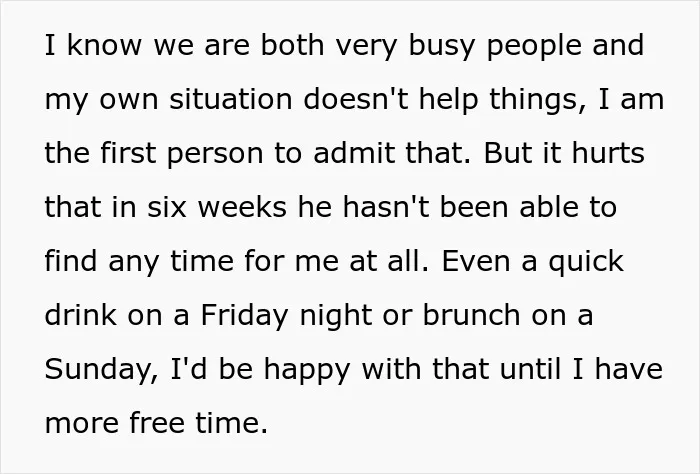700x474 pixels.
Task: Click the word "Friday" in the paragraph
Action: [x=244, y=317]
